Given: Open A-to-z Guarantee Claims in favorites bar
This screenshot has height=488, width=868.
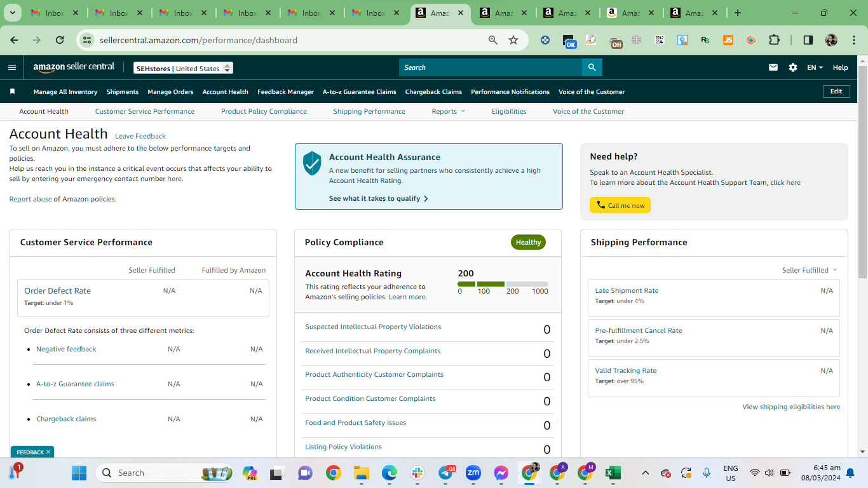Looking at the screenshot, I should click(360, 91).
